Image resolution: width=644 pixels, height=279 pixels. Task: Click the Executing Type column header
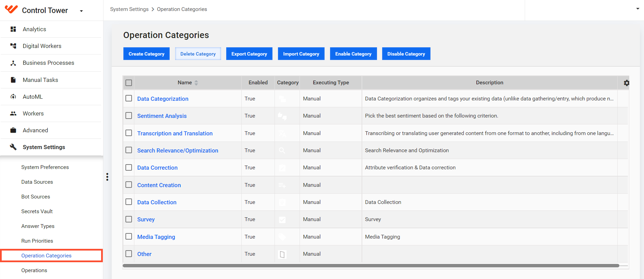pos(331,83)
